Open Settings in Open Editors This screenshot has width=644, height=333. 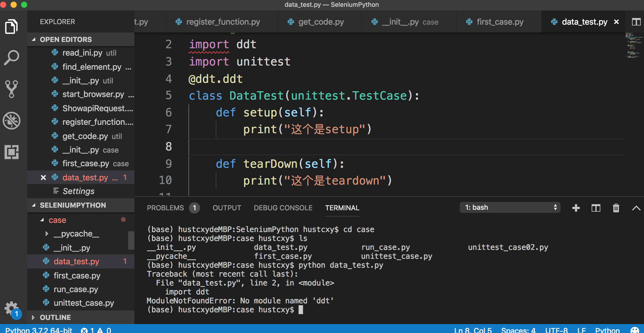[x=81, y=191]
